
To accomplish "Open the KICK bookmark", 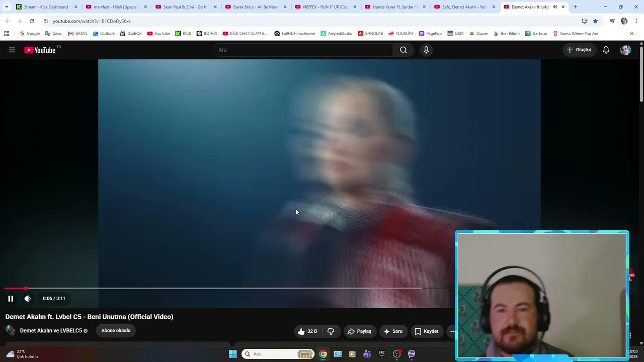I will click(183, 34).
